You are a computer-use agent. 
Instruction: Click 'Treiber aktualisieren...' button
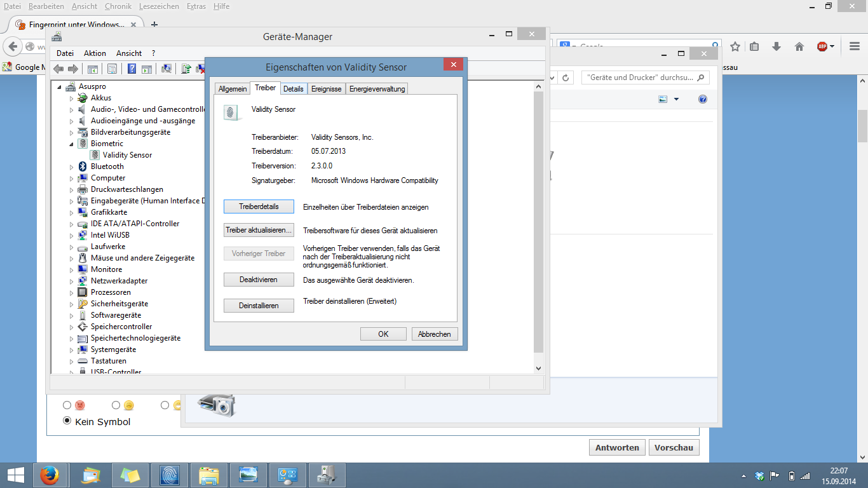pyautogui.click(x=259, y=230)
